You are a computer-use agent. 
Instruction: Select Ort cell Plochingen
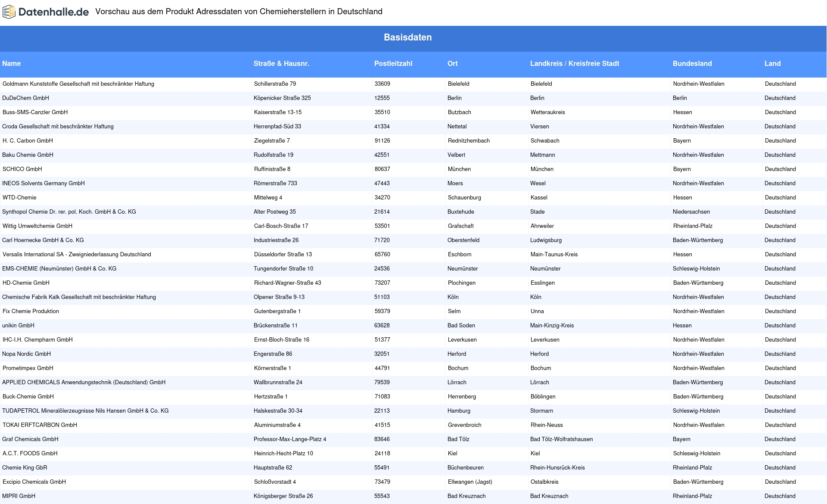click(462, 283)
